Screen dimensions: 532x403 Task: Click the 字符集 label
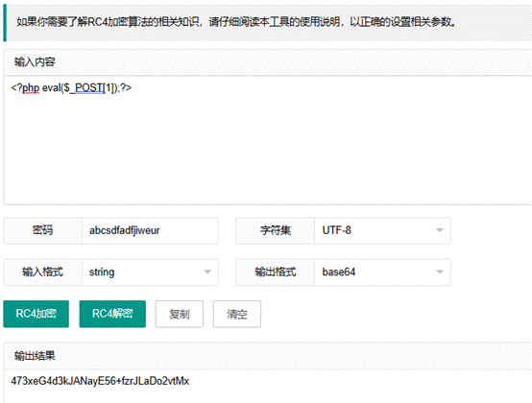coord(276,230)
